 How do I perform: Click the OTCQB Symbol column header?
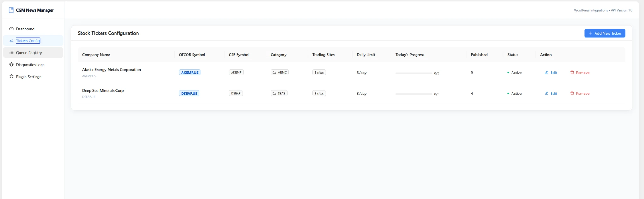pos(192,55)
